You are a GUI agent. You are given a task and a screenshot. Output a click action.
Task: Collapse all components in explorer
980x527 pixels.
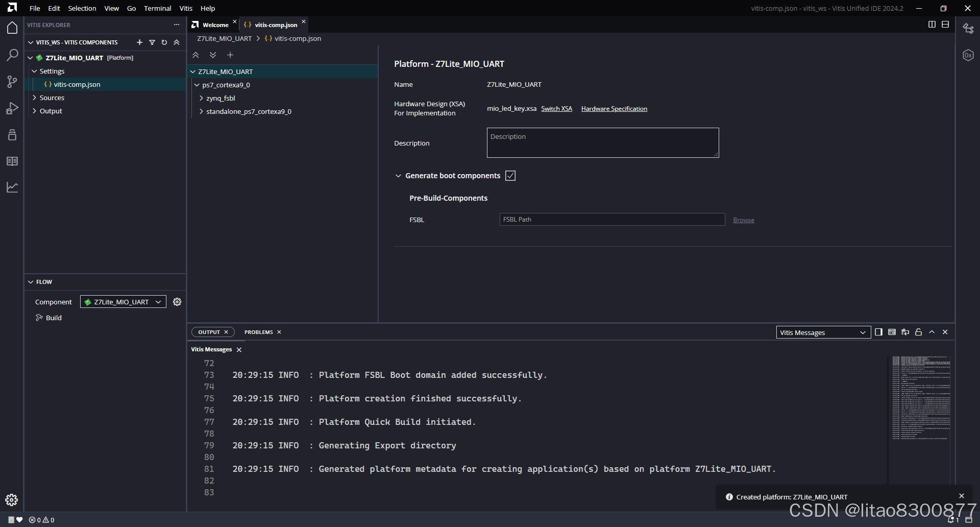coord(177,42)
